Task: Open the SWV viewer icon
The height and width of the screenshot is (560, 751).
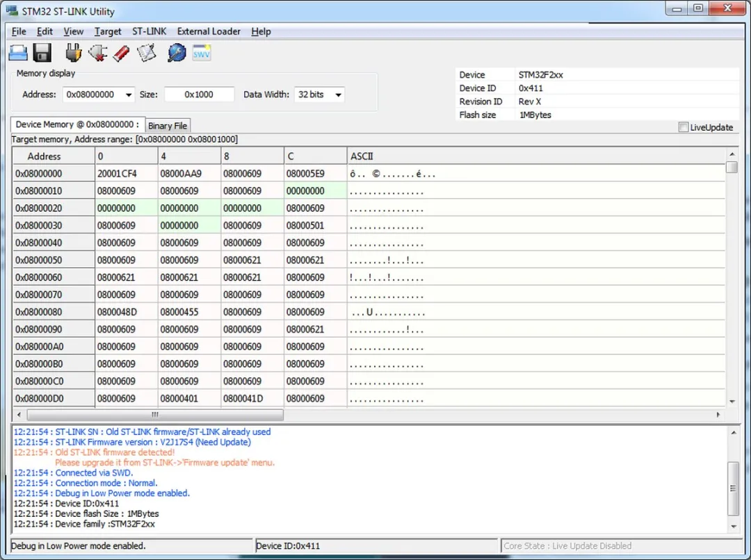Action: [202, 53]
